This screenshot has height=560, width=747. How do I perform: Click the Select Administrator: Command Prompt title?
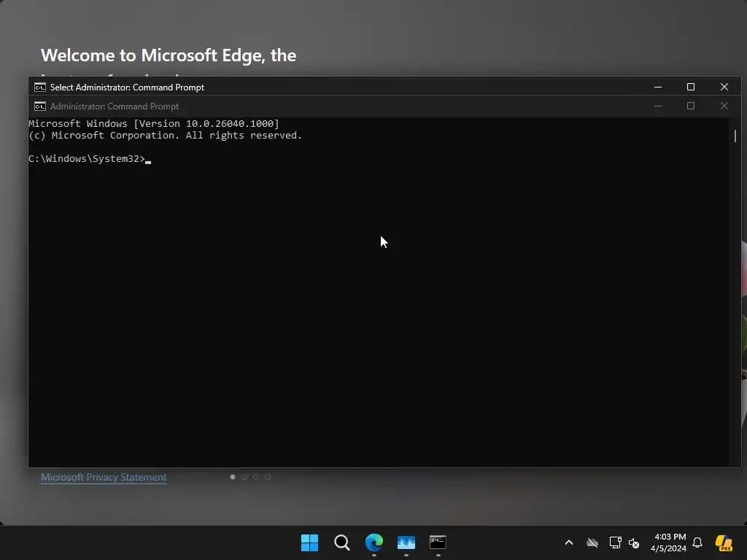[127, 87]
